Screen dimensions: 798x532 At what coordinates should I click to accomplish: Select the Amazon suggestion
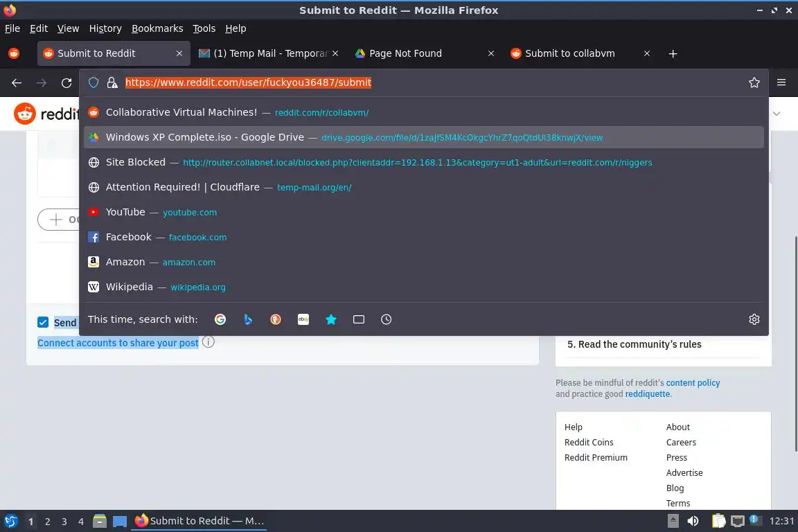[x=423, y=262]
